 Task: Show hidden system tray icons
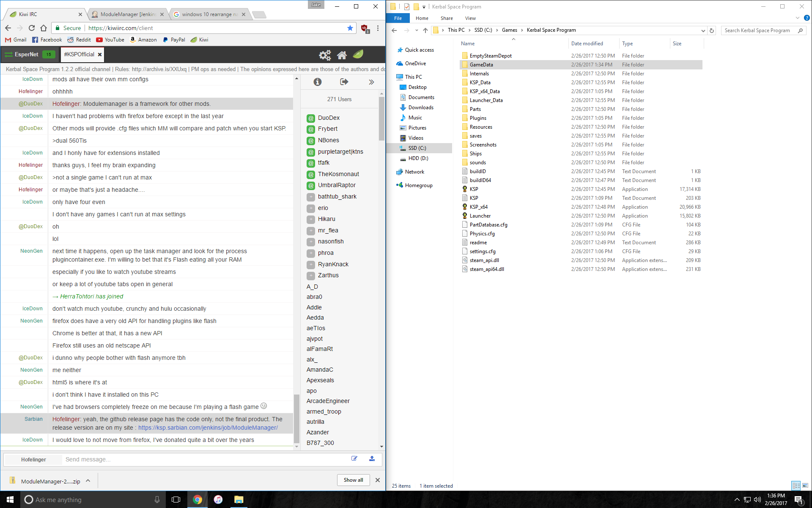(737, 500)
